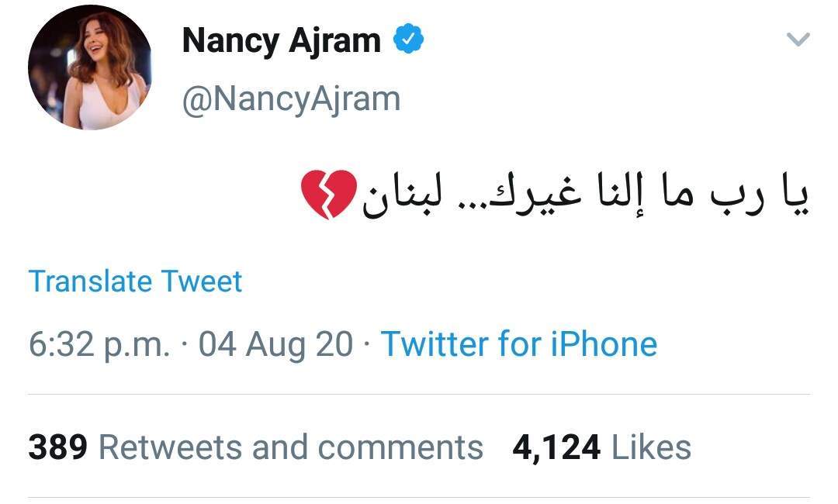Click Translate Tweet
The width and height of the screenshot is (838, 504).
pos(136,281)
